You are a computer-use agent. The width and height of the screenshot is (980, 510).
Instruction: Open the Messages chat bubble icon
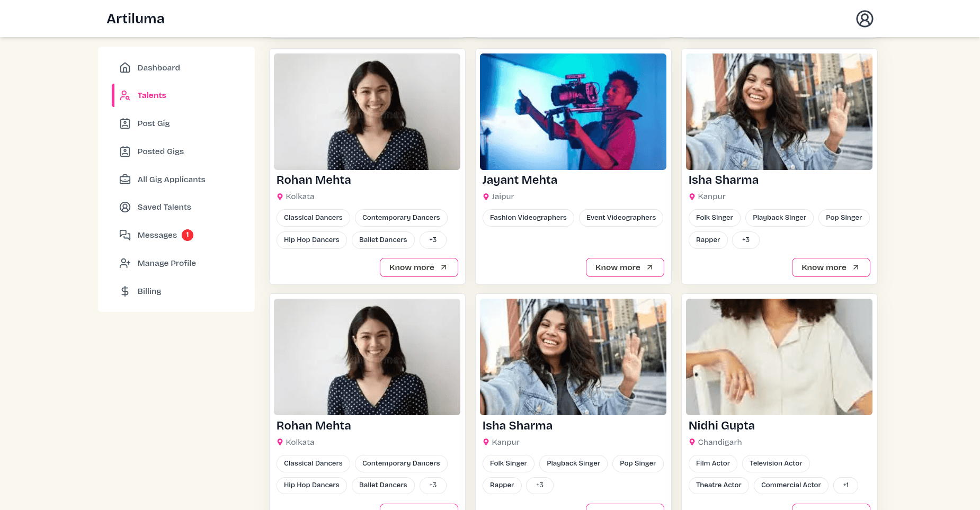click(125, 235)
